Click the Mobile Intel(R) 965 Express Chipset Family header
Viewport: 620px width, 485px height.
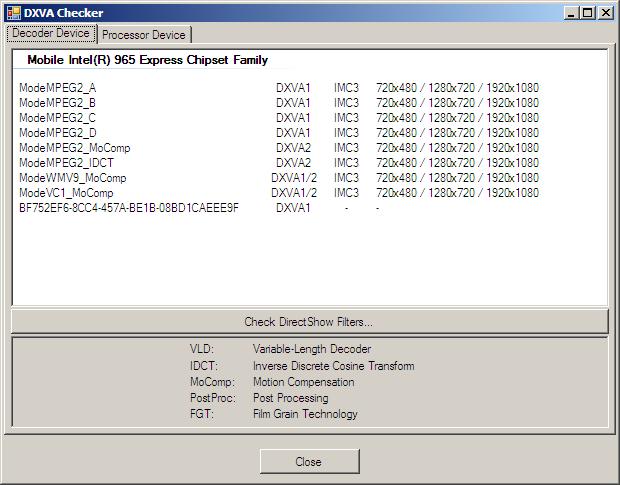pyautogui.click(x=147, y=60)
